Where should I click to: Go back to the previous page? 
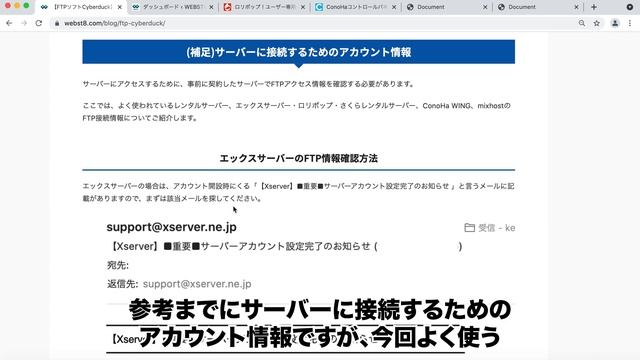[x=9, y=23]
